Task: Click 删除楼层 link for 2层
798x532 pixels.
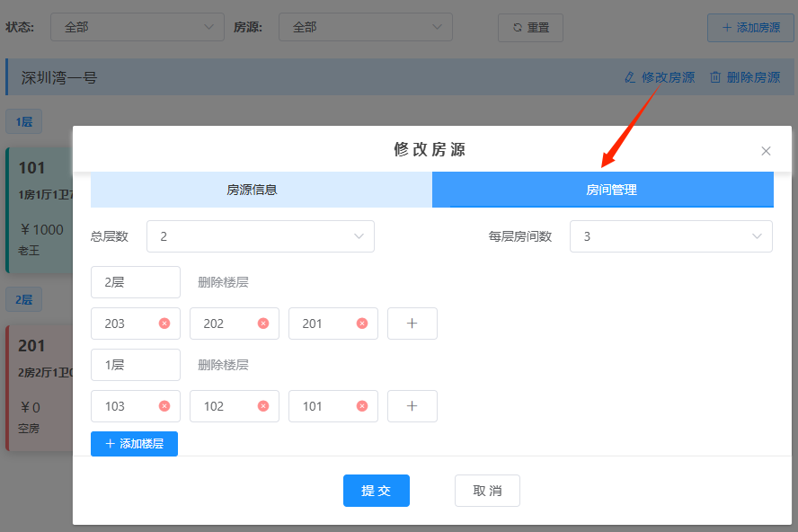Action: pos(223,282)
